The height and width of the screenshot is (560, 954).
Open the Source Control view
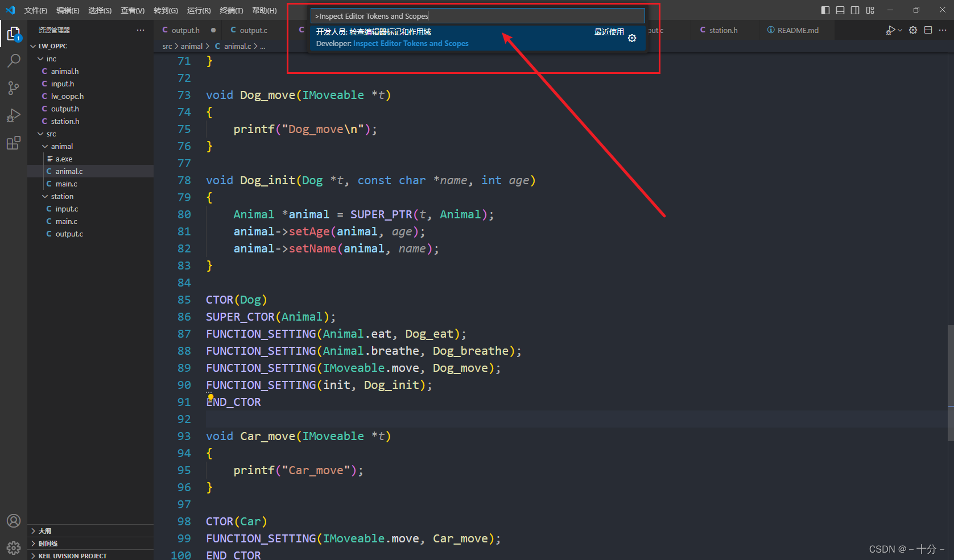point(14,88)
